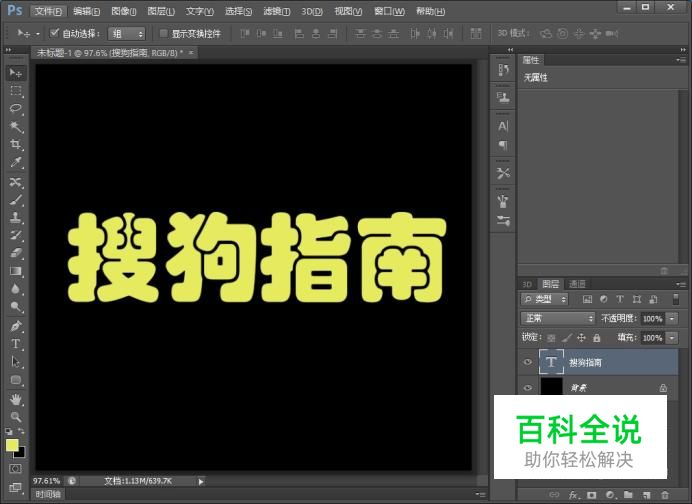Select the Crop tool
Screen dimensions: 692x504
pos(16,145)
